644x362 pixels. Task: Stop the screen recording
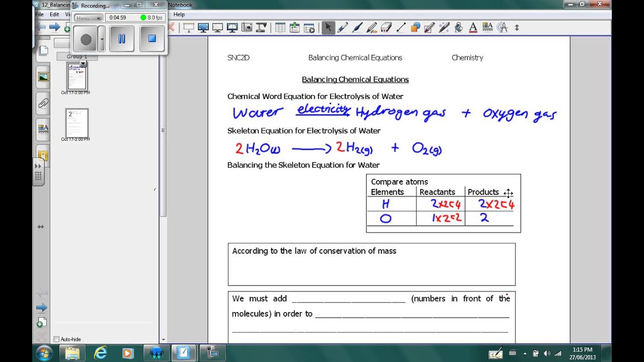click(x=152, y=39)
